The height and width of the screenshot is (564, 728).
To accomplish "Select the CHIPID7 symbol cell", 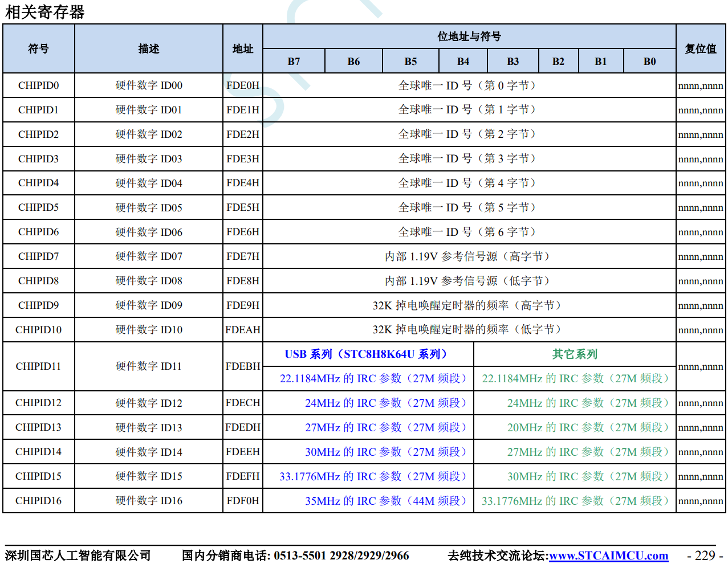I will coord(39,256).
